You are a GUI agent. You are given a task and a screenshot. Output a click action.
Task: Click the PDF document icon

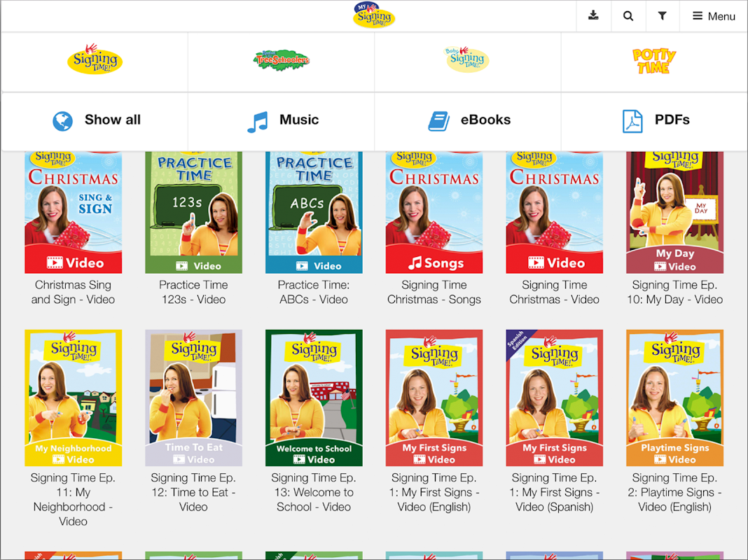pyautogui.click(x=632, y=121)
